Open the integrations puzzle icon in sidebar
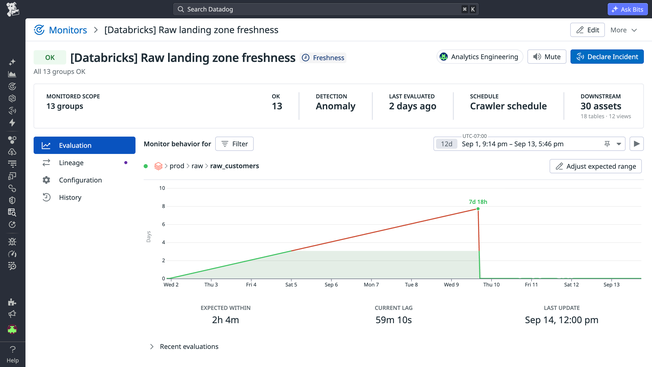 coord(12,302)
